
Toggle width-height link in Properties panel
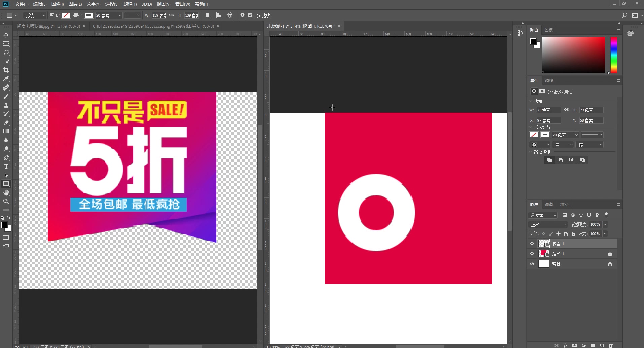click(x=567, y=110)
